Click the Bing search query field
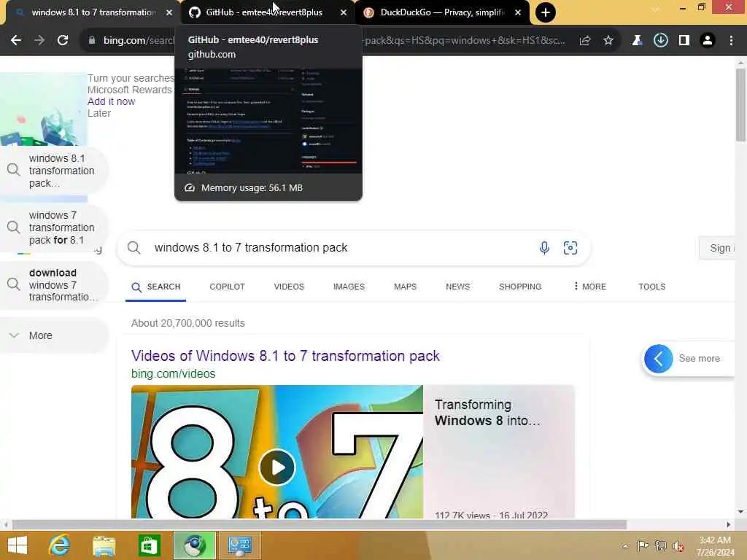 pos(333,248)
